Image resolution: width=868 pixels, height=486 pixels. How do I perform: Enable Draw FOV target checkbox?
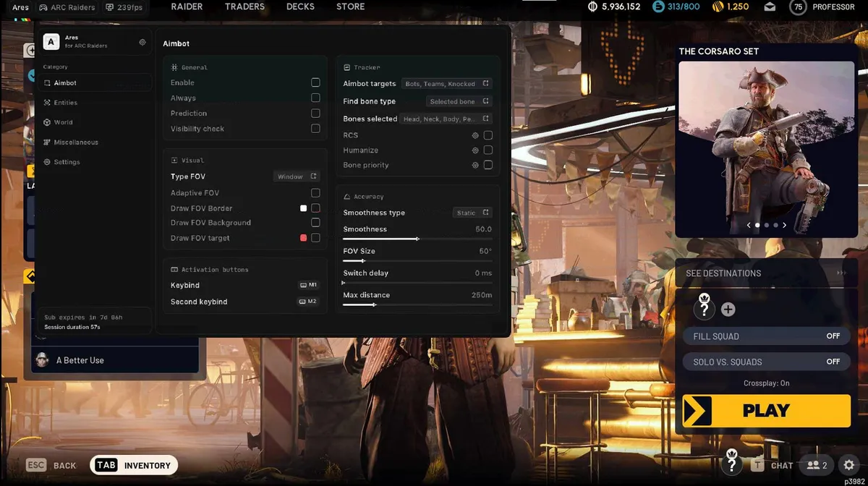(x=315, y=238)
